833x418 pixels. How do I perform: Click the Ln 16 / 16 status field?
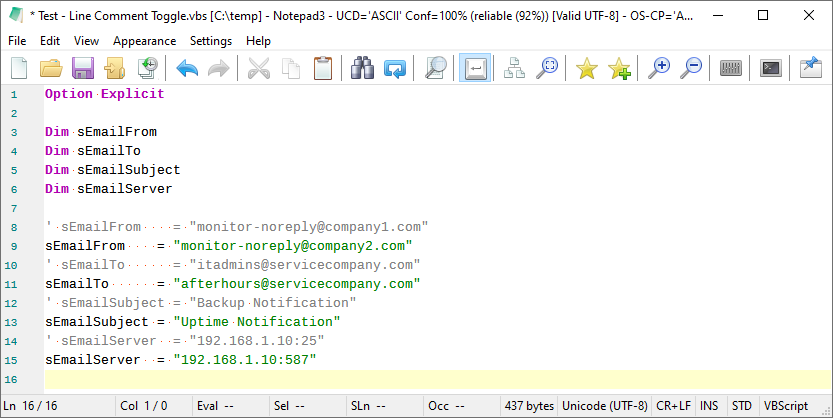tap(58, 406)
